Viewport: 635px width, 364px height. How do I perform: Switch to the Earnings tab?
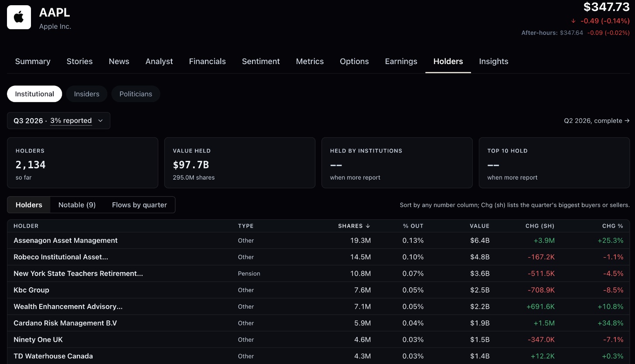pyautogui.click(x=401, y=61)
